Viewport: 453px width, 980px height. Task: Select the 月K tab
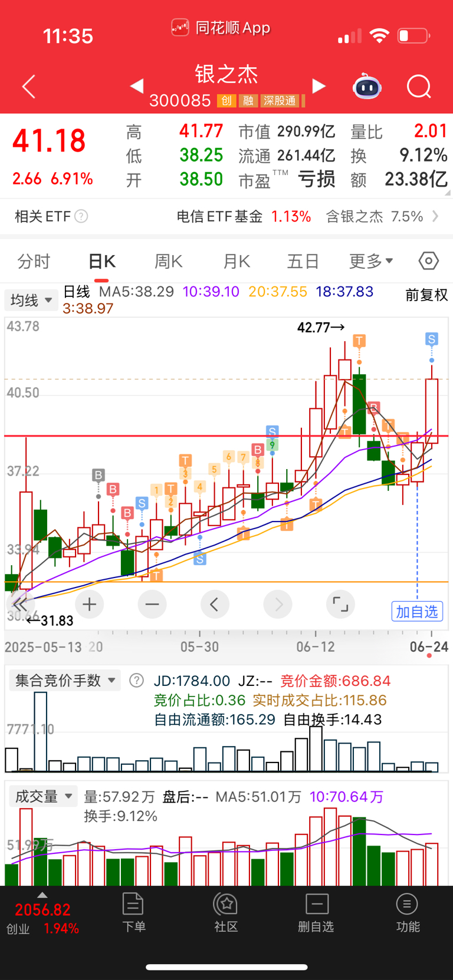click(x=237, y=261)
